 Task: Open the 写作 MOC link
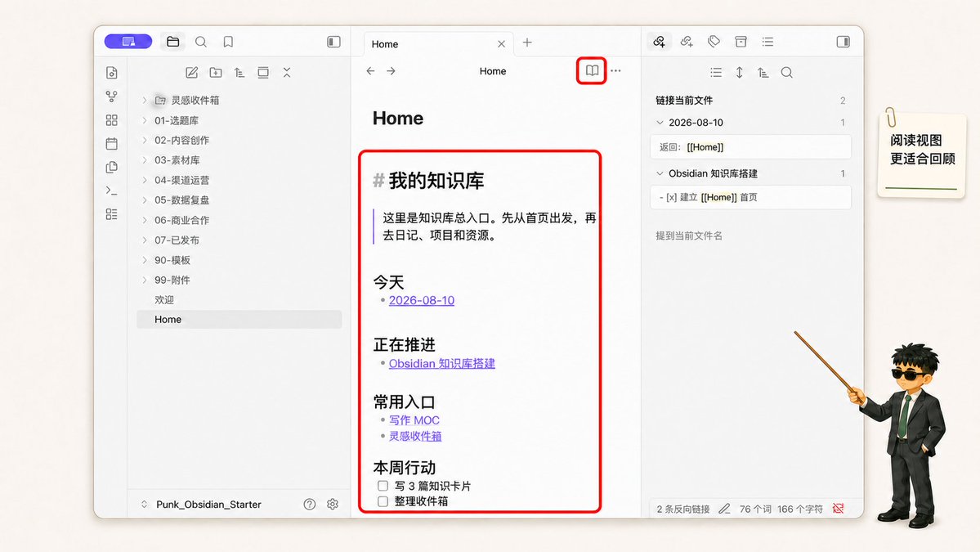point(414,420)
